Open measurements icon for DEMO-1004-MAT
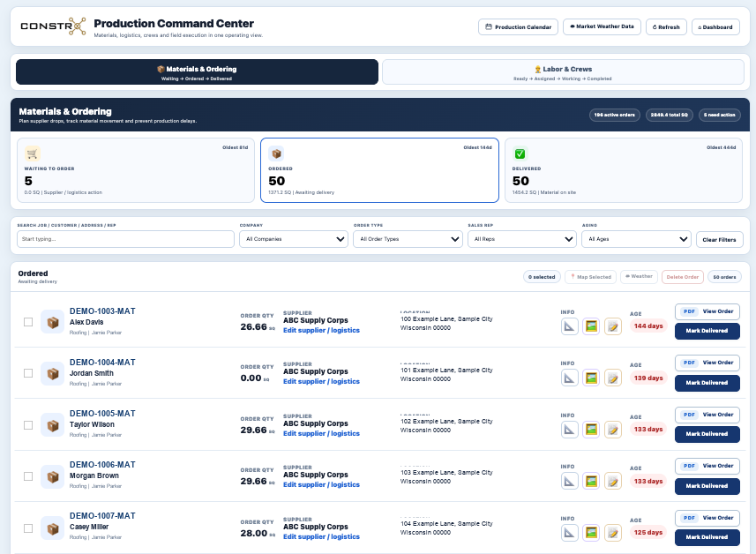 pyautogui.click(x=569, y=378)
